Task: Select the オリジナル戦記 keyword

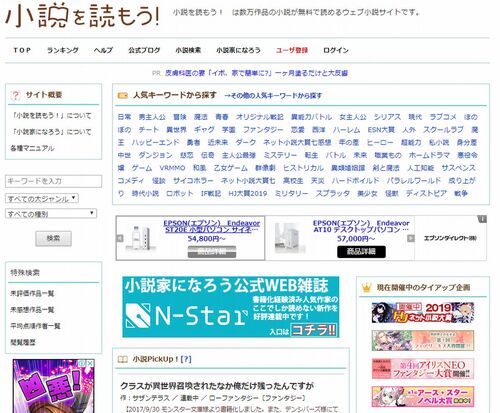Action: coord(260,117)
